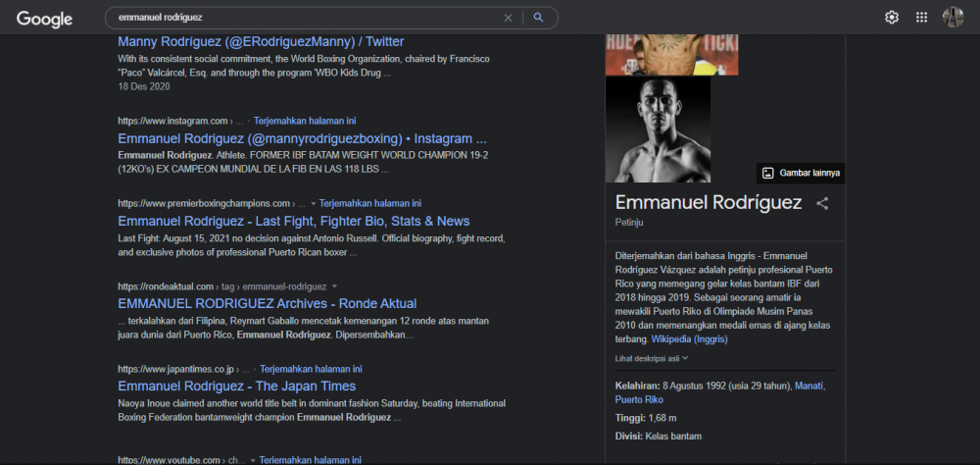This screenshot has width=980, height=465.
Task: Open Manny Rodríguez Twitter result
Action: pos(261,42)
